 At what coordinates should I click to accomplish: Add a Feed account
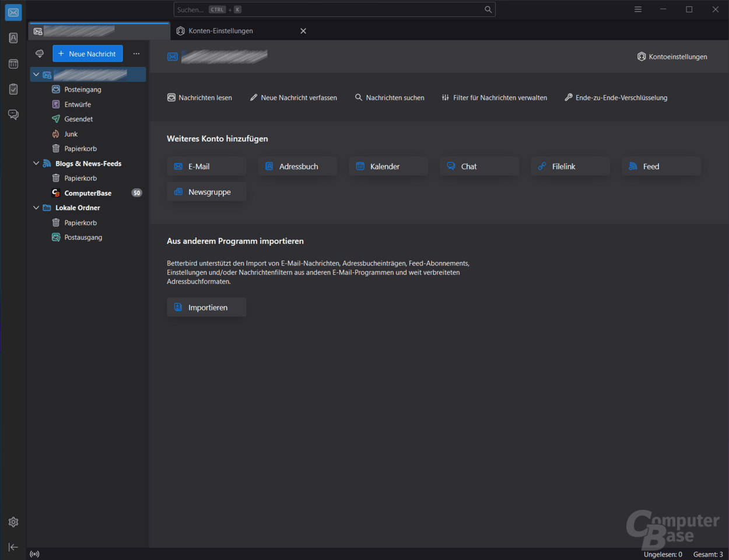point(661,166)
